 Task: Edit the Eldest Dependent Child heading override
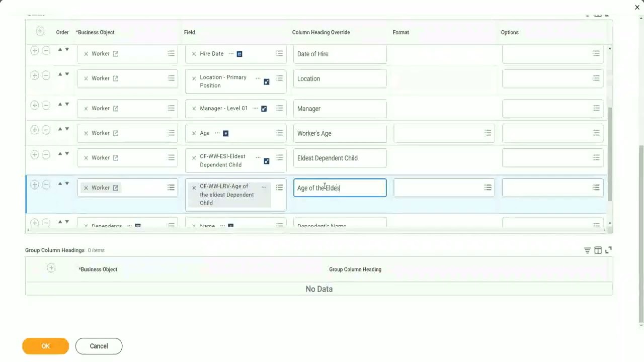pos(340,158)
